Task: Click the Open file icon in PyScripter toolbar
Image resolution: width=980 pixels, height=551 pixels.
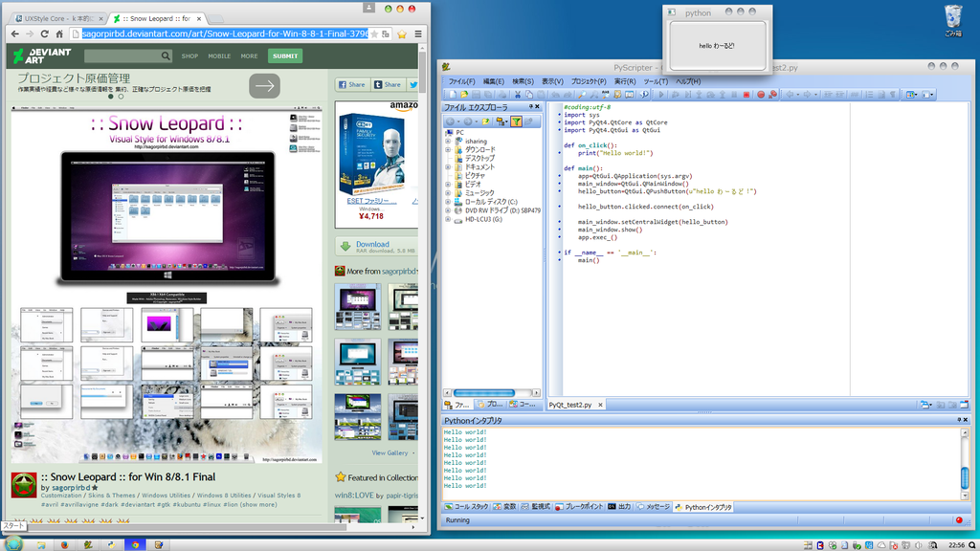Action: tap(464, 95)
